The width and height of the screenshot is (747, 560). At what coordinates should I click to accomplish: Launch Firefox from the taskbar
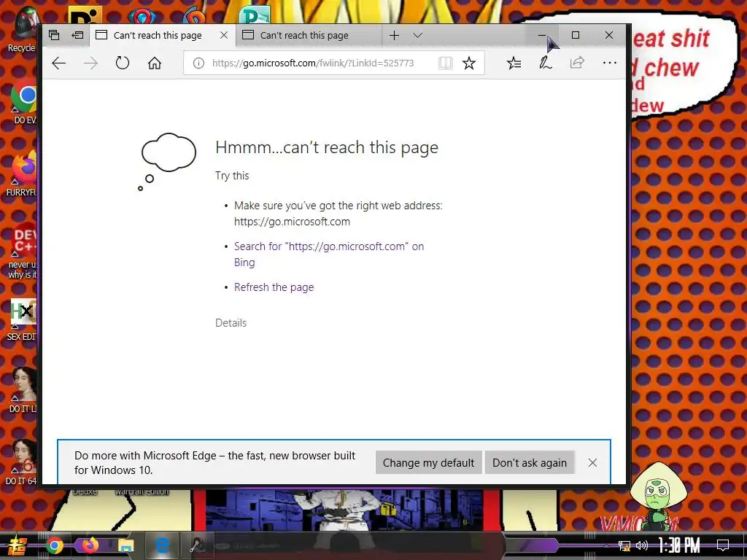[90, 545]
